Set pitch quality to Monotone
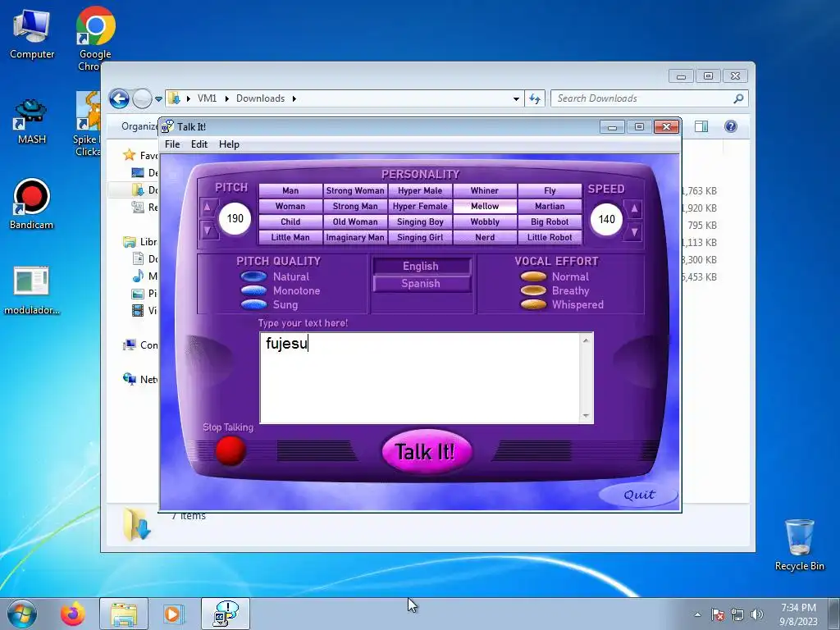840x630 pixels. click(254, 290)
